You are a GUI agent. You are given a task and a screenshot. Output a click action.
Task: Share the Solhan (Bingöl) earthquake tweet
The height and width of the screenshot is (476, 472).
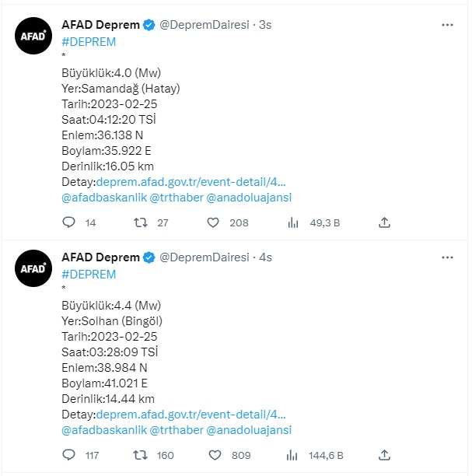pos(384,455)
